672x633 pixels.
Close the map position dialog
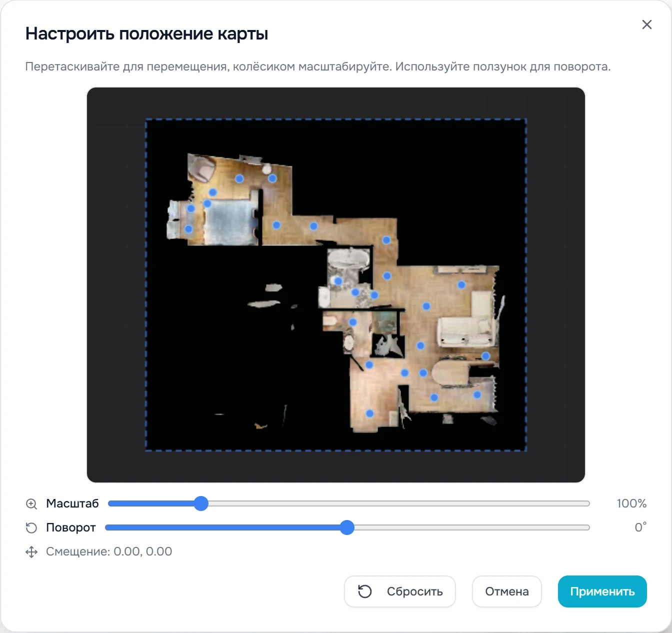point(646,24)
